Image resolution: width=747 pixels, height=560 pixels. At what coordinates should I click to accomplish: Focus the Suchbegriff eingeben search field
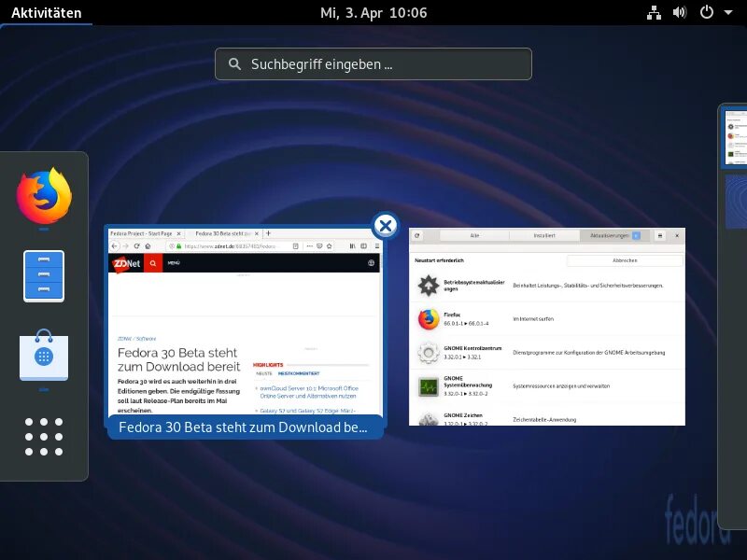pos(373,63)
